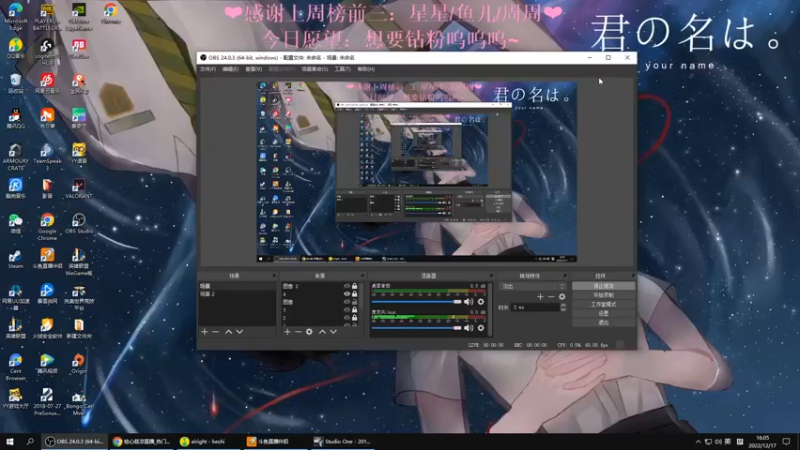Open the 场景集合(S) menu in OBS
Image resolution: width=800 pixels, height=450 pixels.
[x=315, y=69]
